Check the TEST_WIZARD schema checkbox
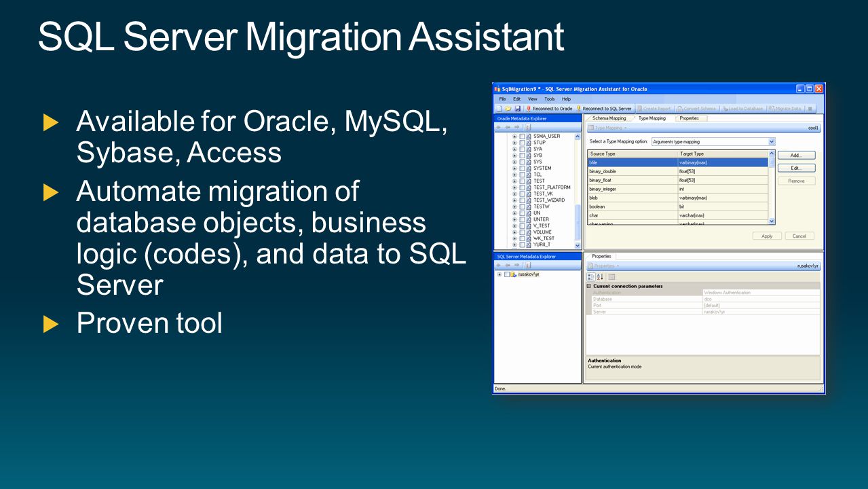The image size is (868, 489). pos(522,200)
